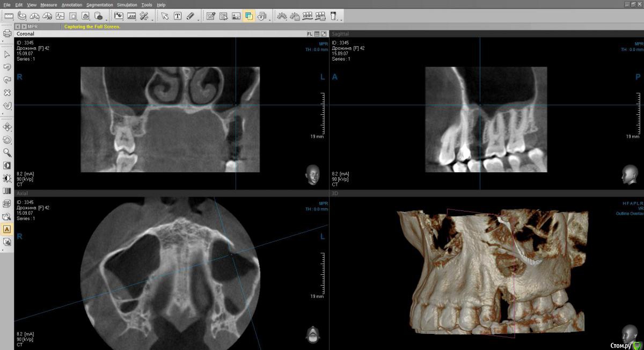Select the arrow pointer tool in toolbar
This screenshot has height=350, width=644.
(165, 16)
